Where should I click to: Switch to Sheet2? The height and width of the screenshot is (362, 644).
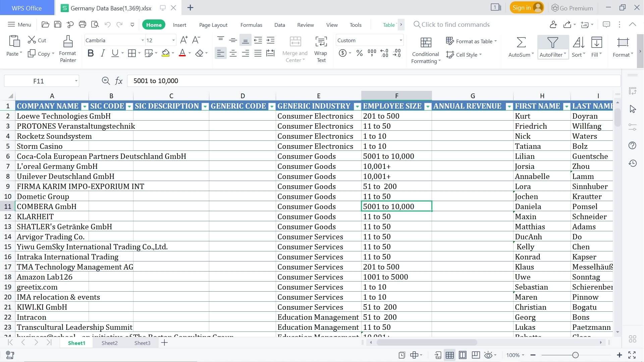point(109,343)
